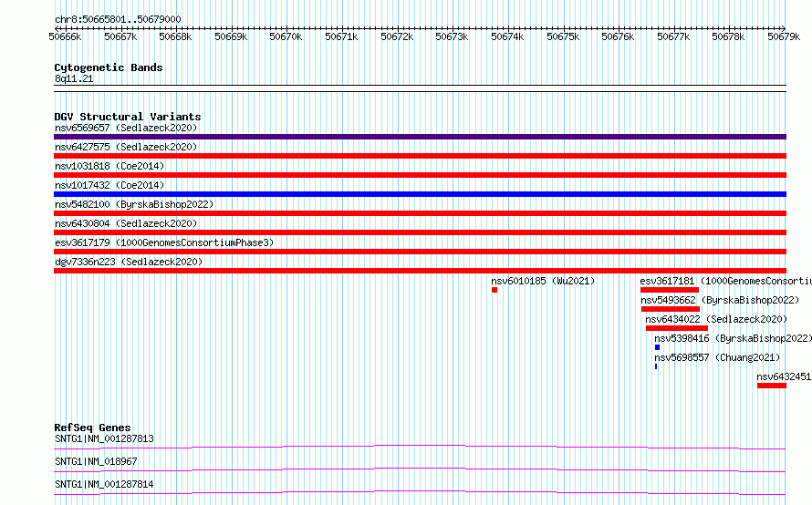Click the blue nsv1017432 variant bar
Screen dimensions: 812x505
pos(420,194)
